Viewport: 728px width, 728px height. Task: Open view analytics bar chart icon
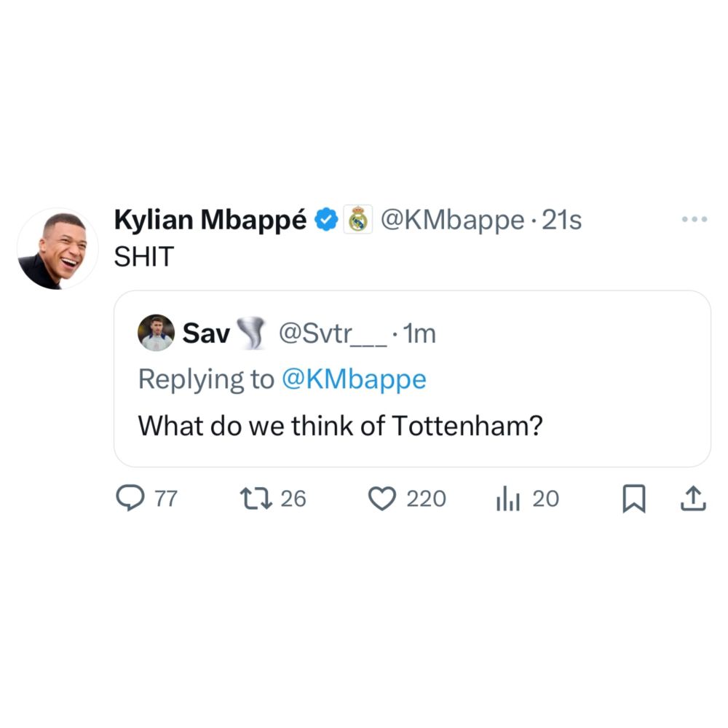tap(507, 499)
